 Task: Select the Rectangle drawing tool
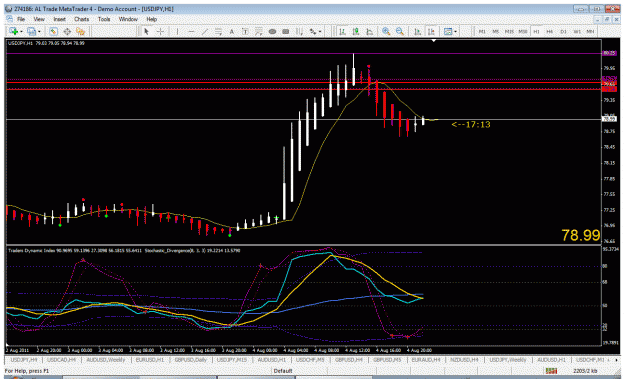(x=286, y=31)
